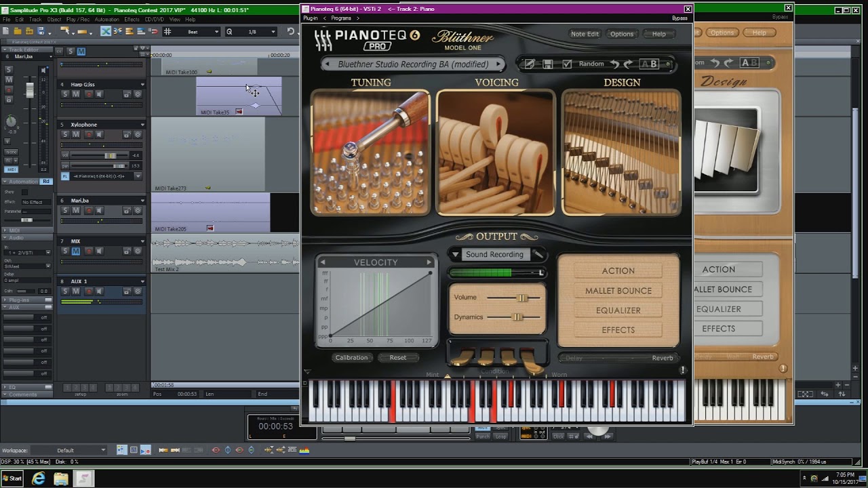868x488 pixels.
Task: Open the Equalizer button
Action: click(618, 310)
